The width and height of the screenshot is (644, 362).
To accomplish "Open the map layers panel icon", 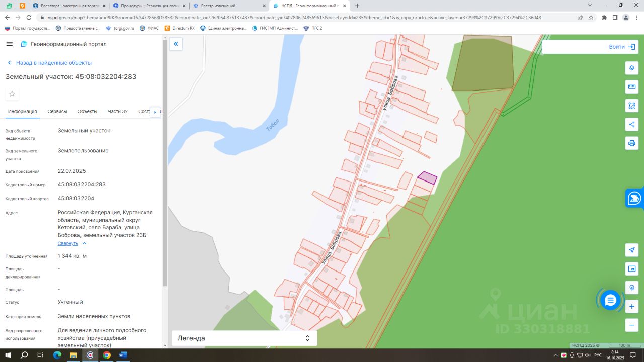I will [x=632, y=68].
